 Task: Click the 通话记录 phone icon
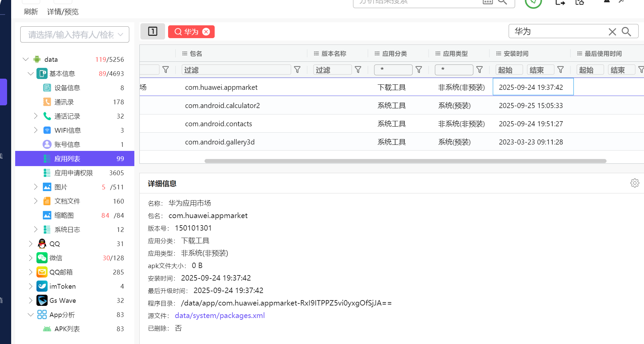click(x=47, y=116)
